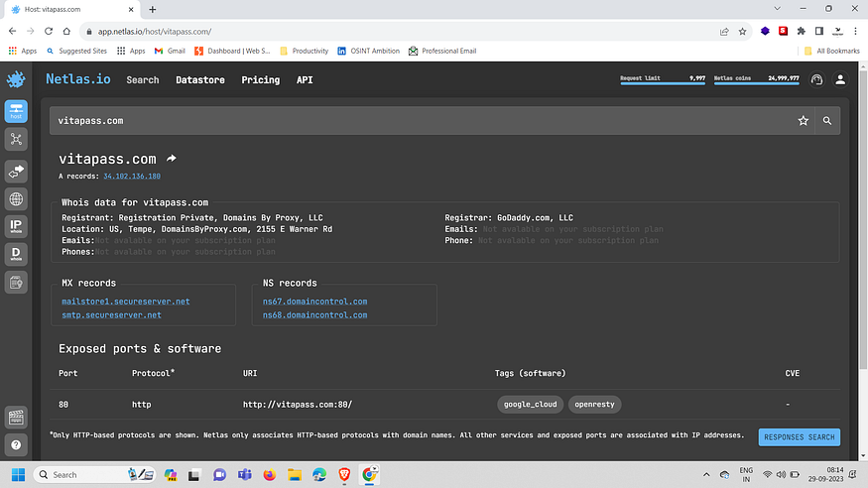Image resolution: width=868 pixels, height=488 pixels.
Task: Share this page from the address bar
Action: click(x=724, y=32)
